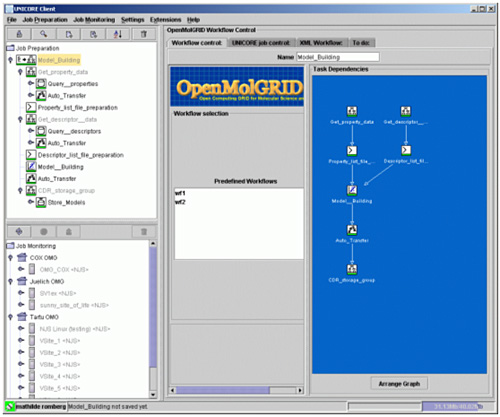Click the Query_descriptors task icon
This screenshot has width=500, height=417.
41,131
